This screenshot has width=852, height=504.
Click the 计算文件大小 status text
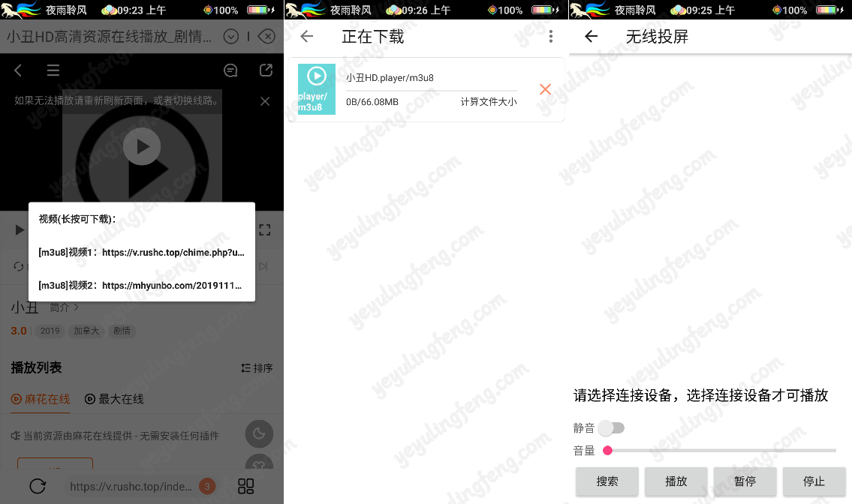pos(489,102)
